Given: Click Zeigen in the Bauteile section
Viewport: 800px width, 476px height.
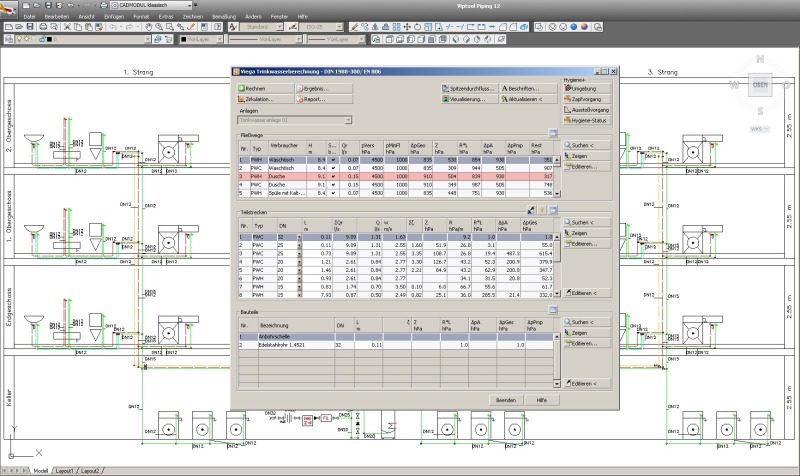Looking at the screenshot, I should click(x=587, y=333).
